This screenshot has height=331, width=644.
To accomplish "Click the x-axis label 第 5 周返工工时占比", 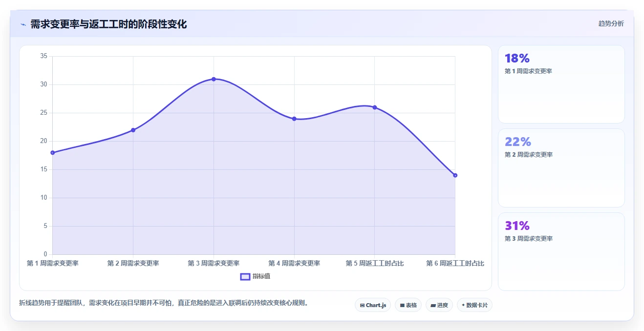I will click(375, 264).
